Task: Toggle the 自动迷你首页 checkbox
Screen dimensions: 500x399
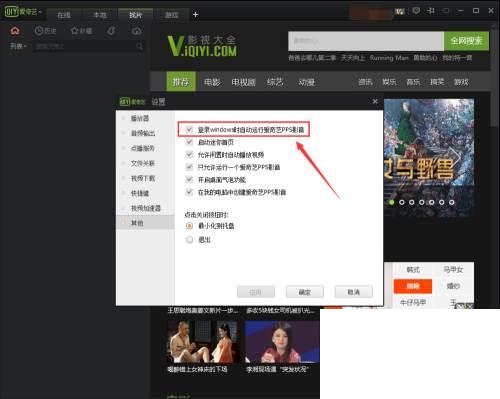Action: (x=189, y=142)
